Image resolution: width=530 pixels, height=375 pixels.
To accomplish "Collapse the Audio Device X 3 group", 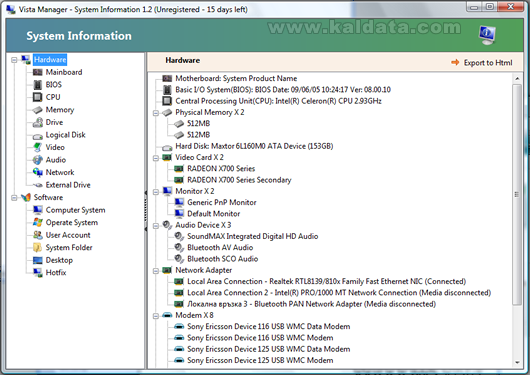I will 156,226.
